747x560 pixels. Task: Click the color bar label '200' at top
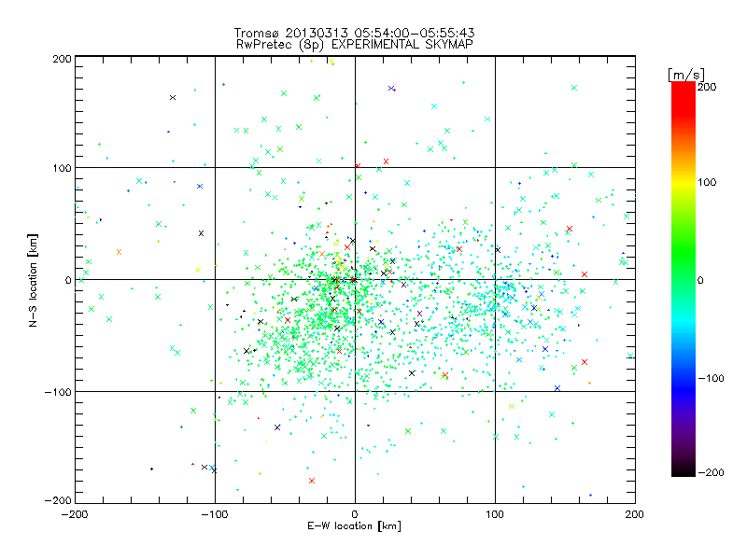point(707,87)
